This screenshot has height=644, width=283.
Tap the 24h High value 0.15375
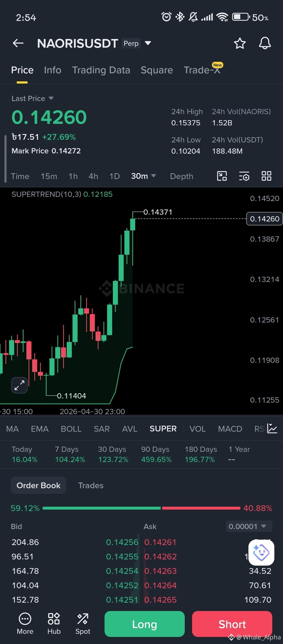pos(186,123)
